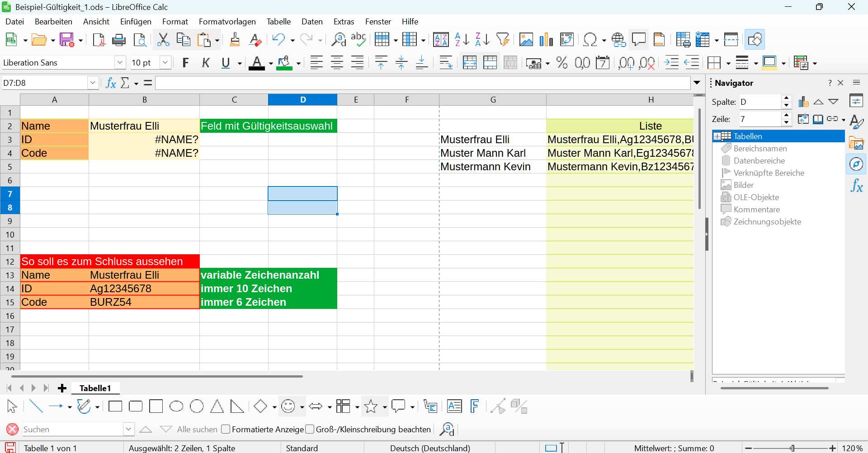Viewport: 868px width, 453px height.
Task: Open the AutoFilter tool
Action: tap(503, 40)
